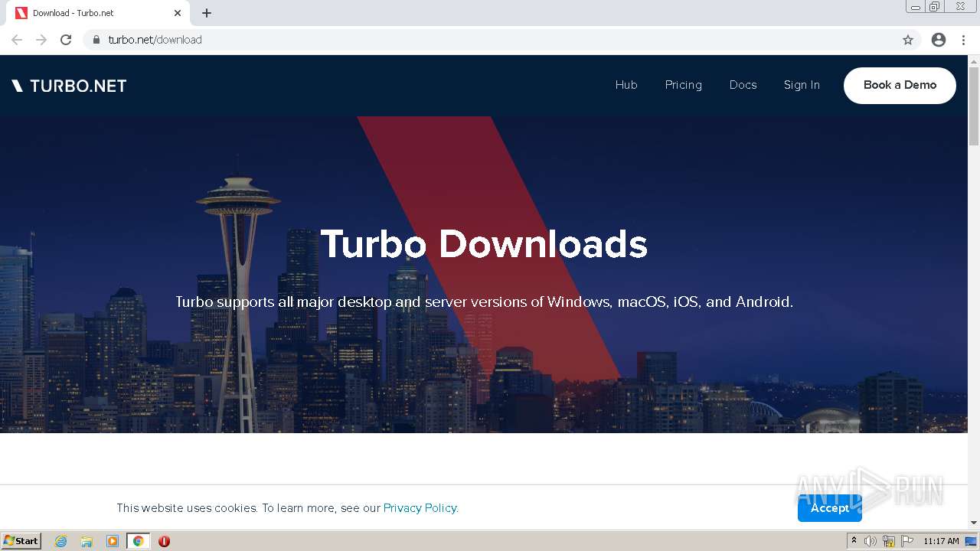Open the Action Center flag icon
980x551 pixels.
907,541
